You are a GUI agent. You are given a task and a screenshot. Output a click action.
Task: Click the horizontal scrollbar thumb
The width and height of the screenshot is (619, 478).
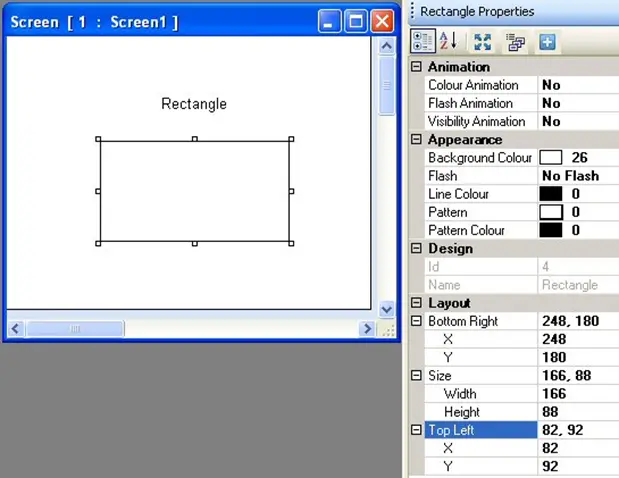(x=75, y=328)
